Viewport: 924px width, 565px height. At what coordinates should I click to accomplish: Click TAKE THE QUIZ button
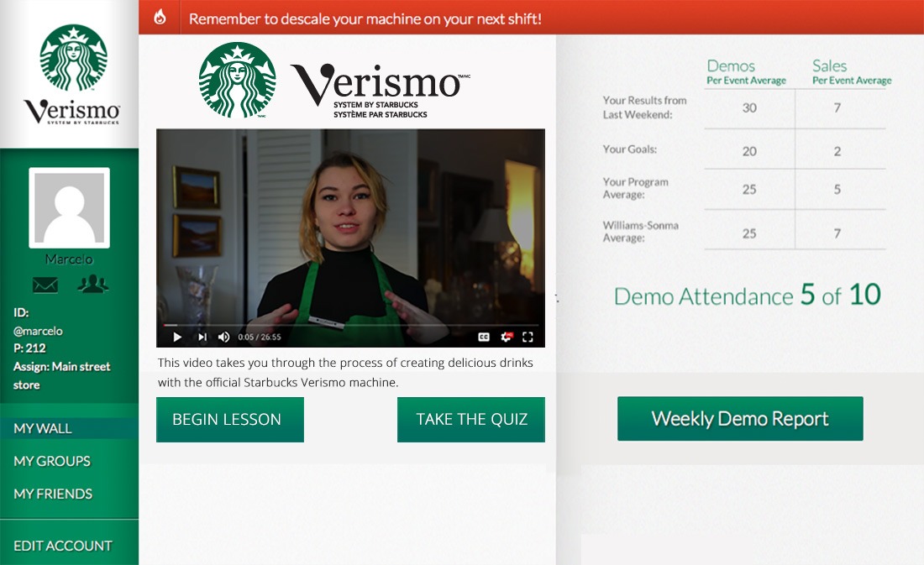coord(471,420)
